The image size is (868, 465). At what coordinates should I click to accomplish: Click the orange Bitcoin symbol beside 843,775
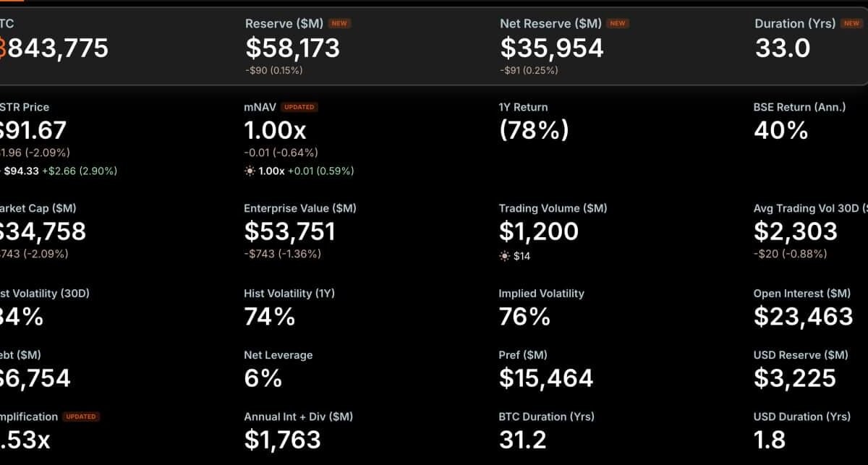click(x=2, y=48)
